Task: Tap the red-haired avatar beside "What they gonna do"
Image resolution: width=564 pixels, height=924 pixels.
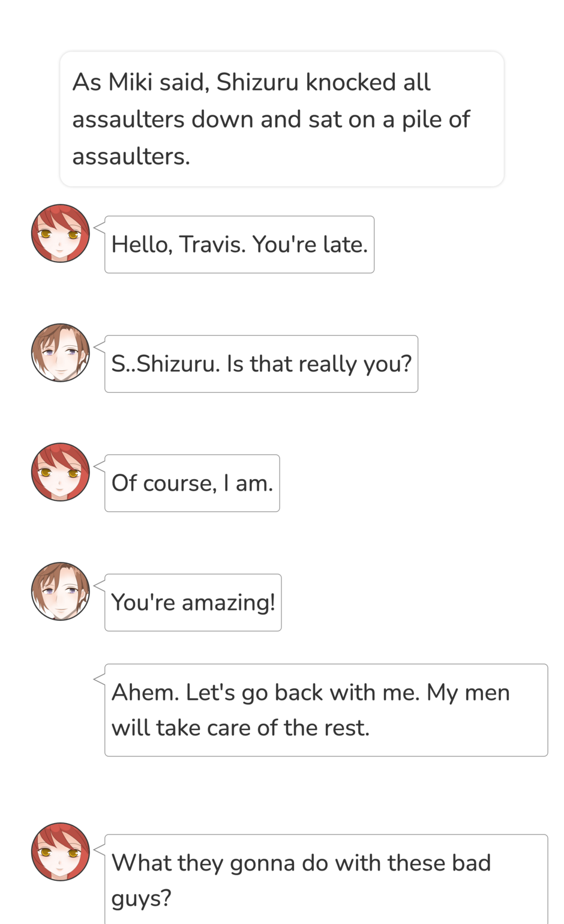Action: (60, 851)
